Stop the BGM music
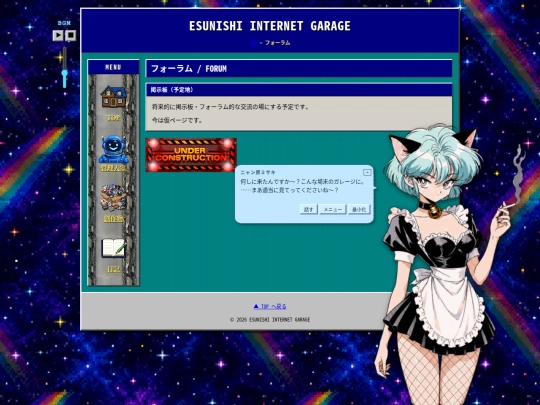The width and height of the screenshot is (540, 405). [x=70, y=35]
